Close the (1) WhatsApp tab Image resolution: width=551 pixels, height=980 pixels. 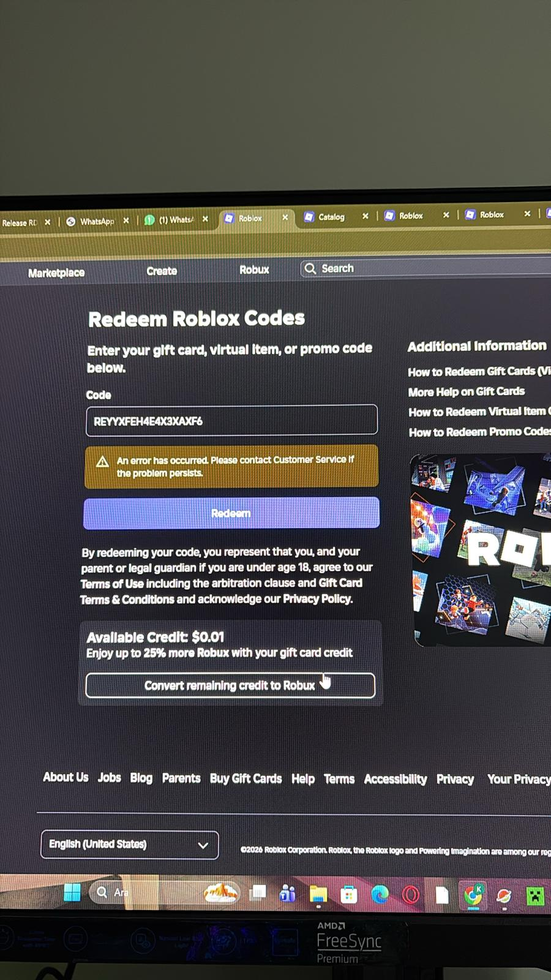(205, 219)
